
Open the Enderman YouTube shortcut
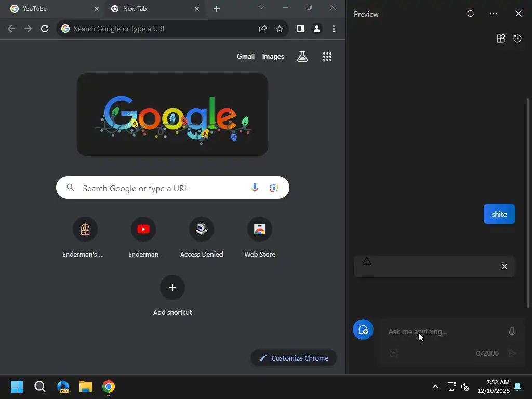(143, 237)
